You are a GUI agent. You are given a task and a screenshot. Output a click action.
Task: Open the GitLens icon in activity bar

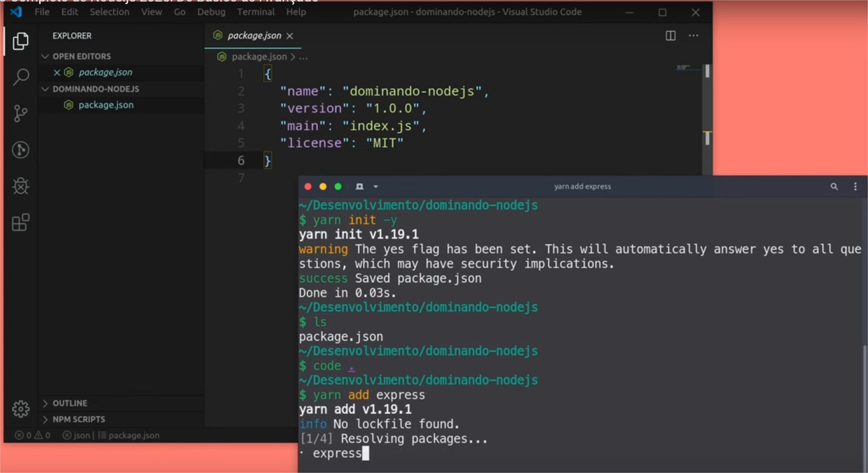(x=20, y=150)
